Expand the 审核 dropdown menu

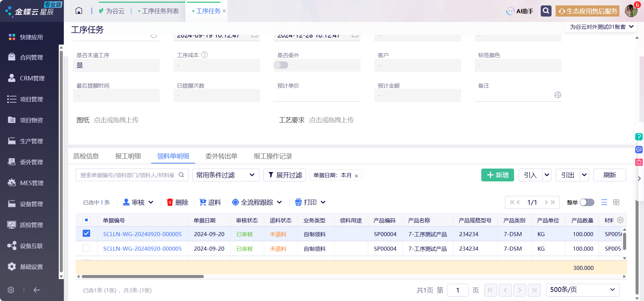151,202
